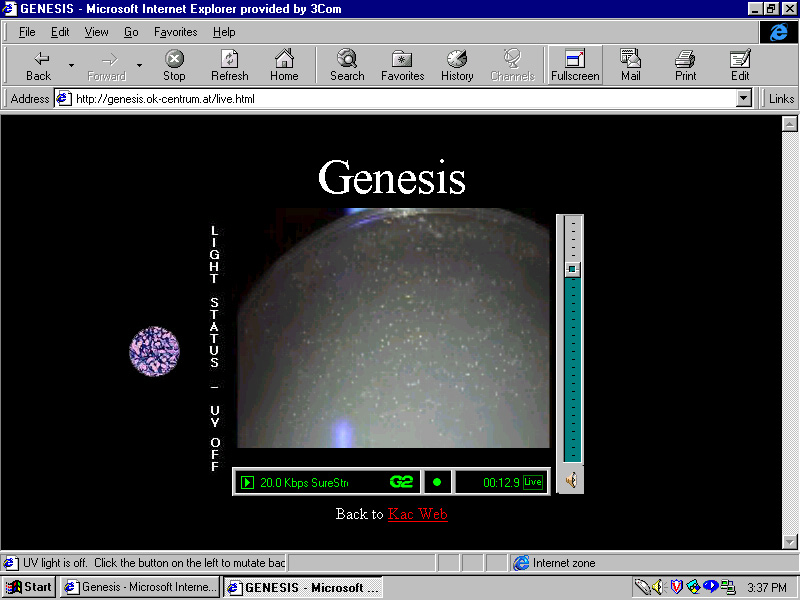Click the Links toolbar label
Screen dimensions: 800x600
click(781, 98)
